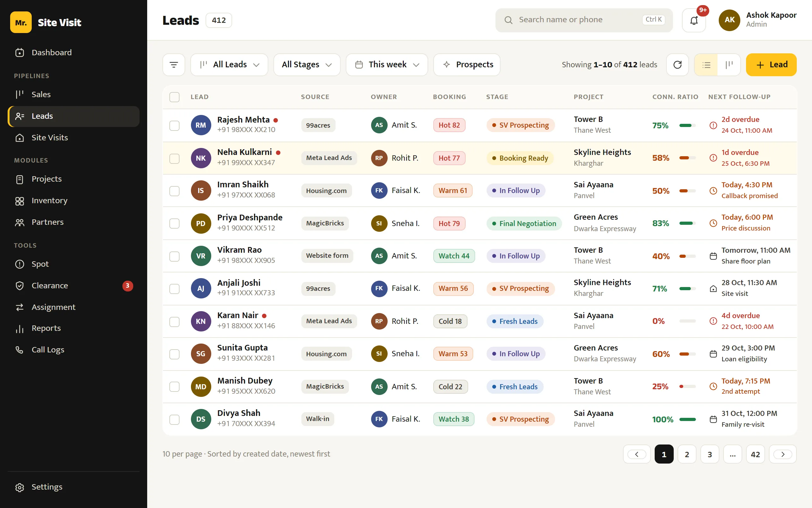Screen dimensions: 812x508
Task: Expand the All Stages dropdown
Action: [307, 64]
